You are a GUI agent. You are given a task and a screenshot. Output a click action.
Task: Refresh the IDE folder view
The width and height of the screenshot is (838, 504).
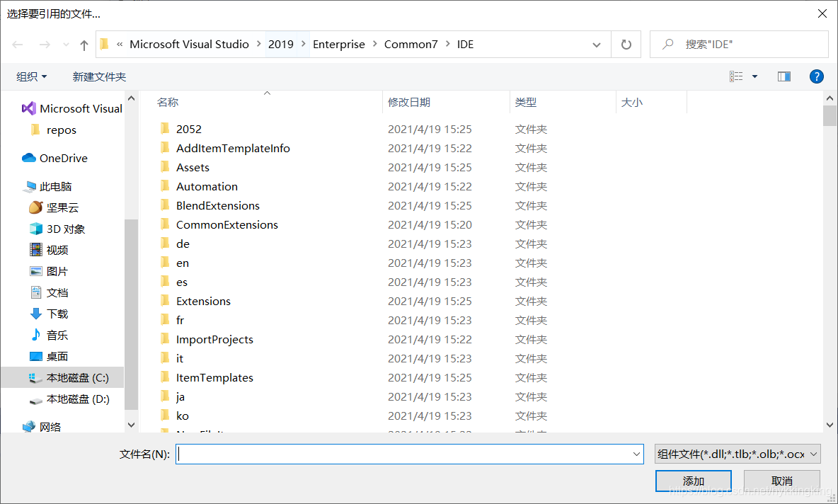[626, 45]
